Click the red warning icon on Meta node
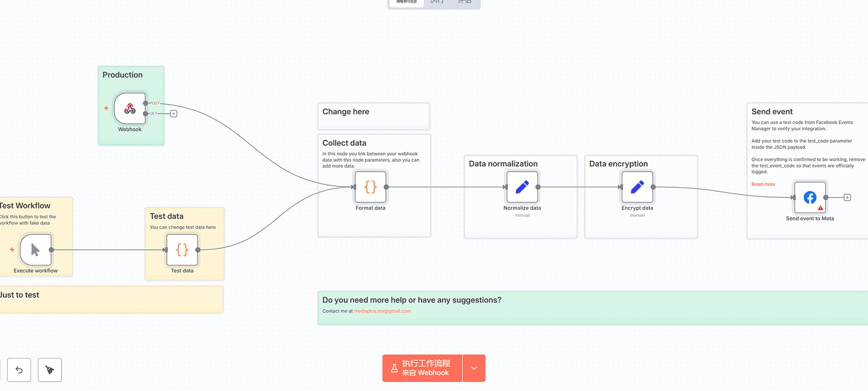 click(x=820, y=208)
